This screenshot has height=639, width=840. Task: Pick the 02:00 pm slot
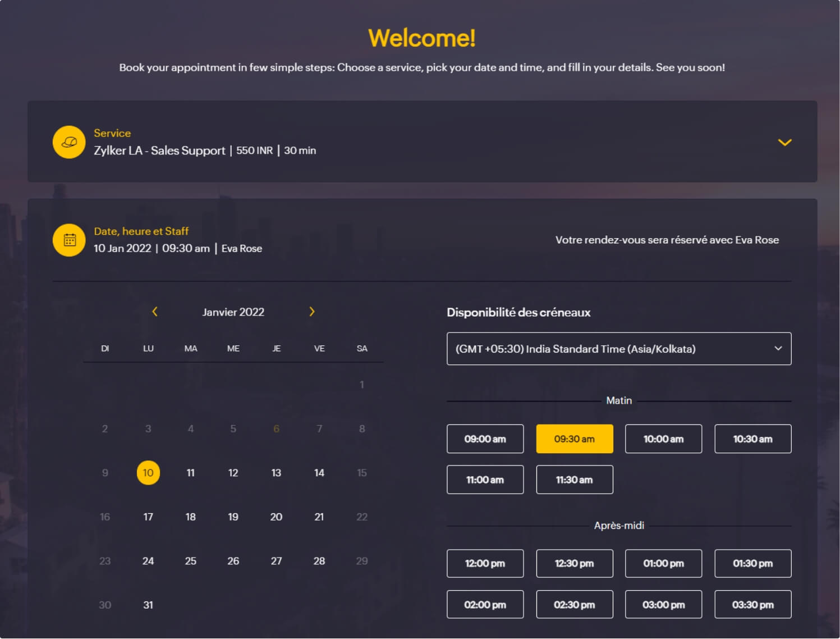tap(485, 605)
